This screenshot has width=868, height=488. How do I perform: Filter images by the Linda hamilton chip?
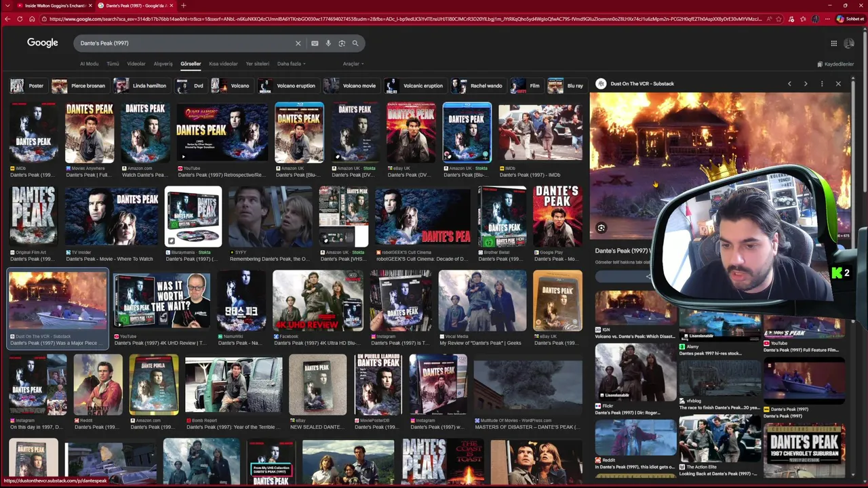(141, 86)
